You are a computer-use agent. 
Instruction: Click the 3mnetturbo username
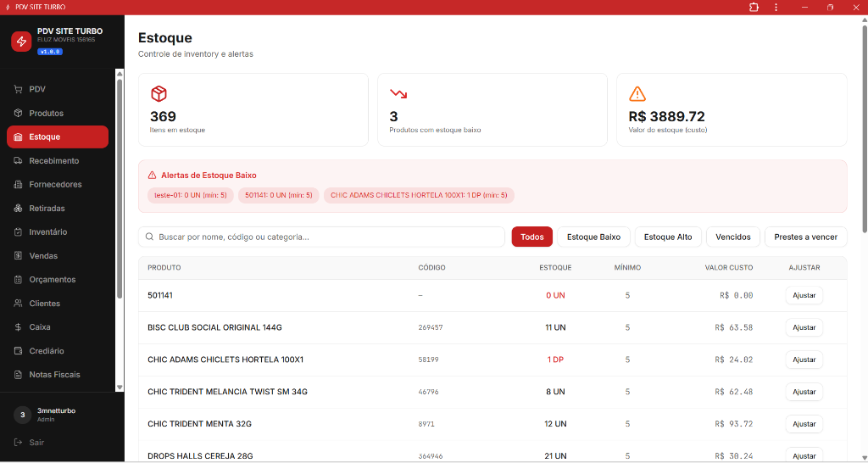pyautogui.click(x=57, y=411)
